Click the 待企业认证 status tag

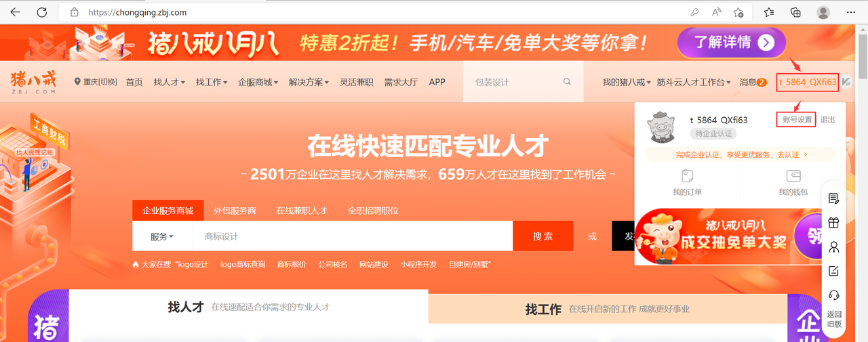(x=713, y=133)
